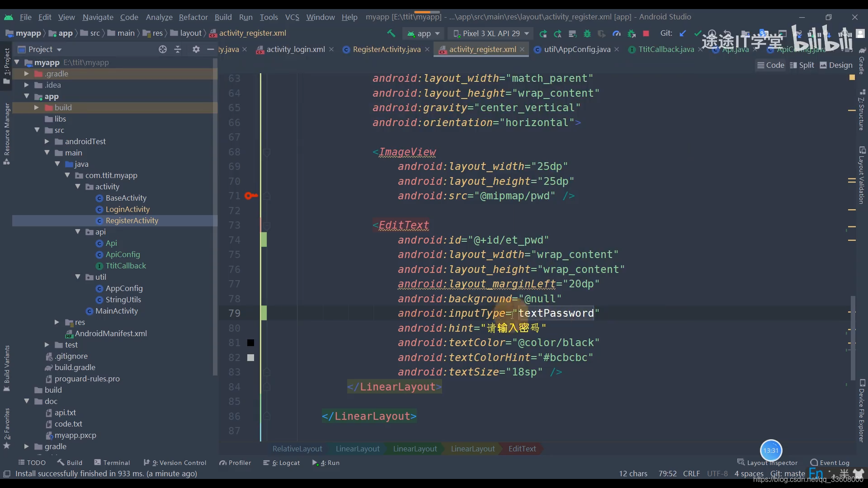Collapse the doc folder
The width and height of the screenshot is (868, 488).
click(x=26, y=401)
